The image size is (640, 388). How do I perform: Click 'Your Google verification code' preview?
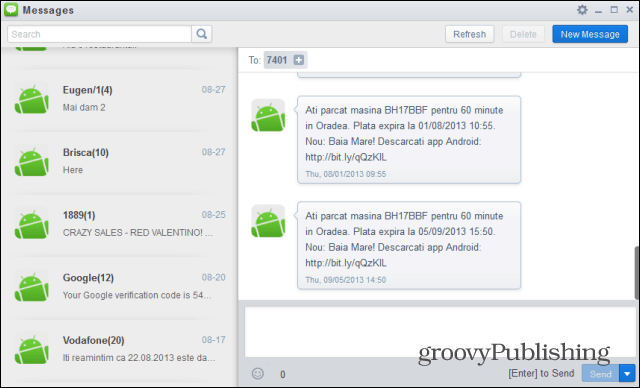(x=137, y=295)
